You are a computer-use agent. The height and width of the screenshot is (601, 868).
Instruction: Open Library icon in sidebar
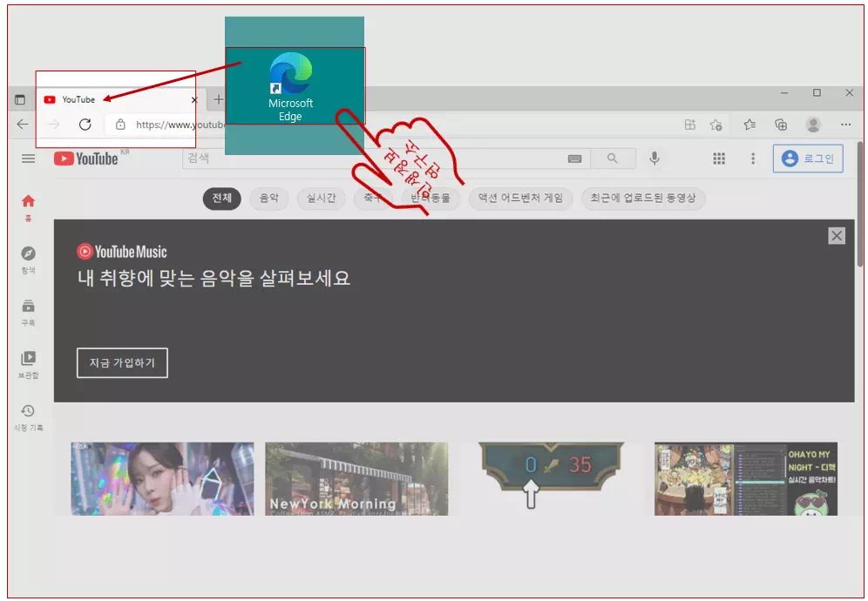click(28, 365)
